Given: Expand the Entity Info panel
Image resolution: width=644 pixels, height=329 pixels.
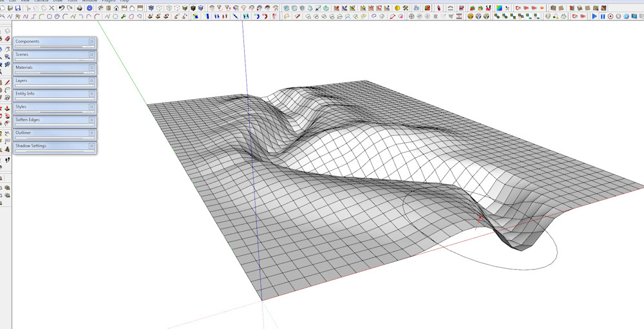Looking at the screenshot, I should click(x=55, y=93).
